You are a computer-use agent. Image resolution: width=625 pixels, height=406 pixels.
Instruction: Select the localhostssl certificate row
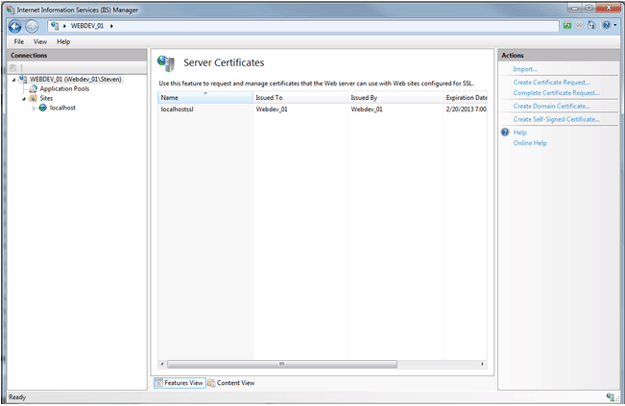pos(322,109)
